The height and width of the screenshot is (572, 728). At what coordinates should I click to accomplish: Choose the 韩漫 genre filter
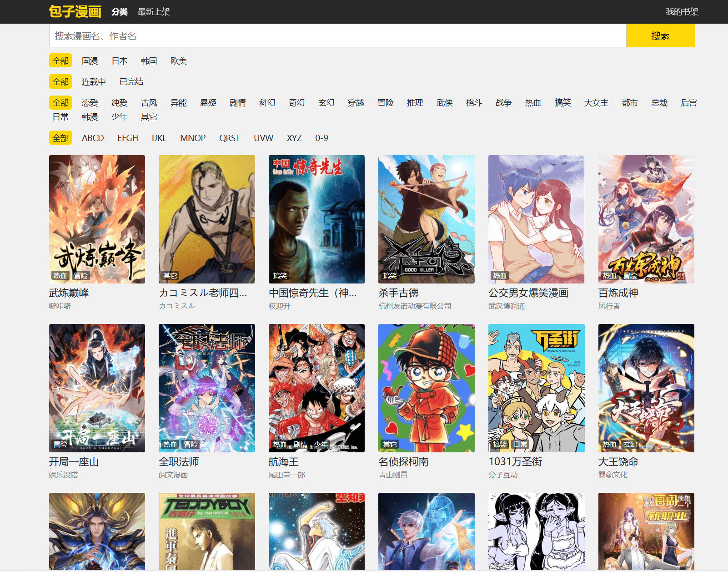click(90, 117)
